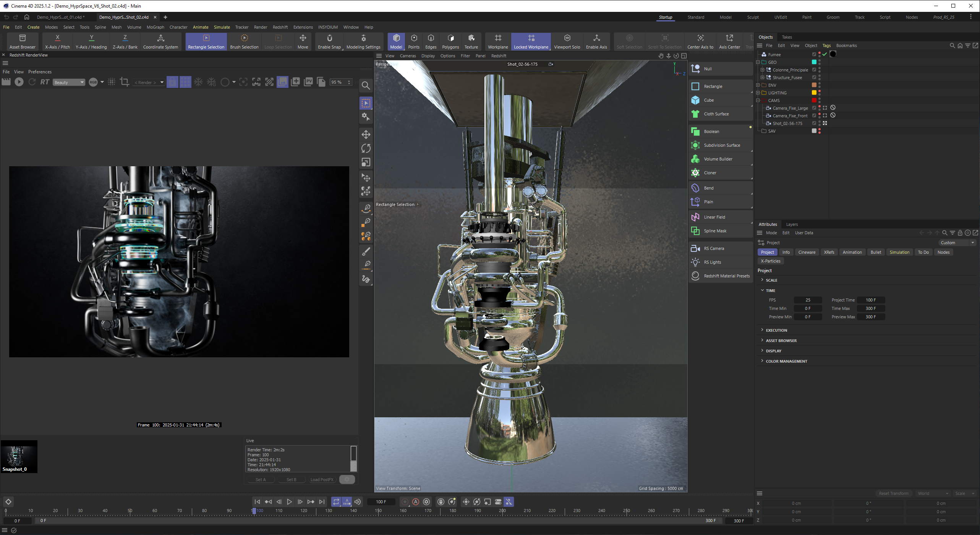
Task: Open the Cineware tab in Project attributes
Action: click(807, 252)
